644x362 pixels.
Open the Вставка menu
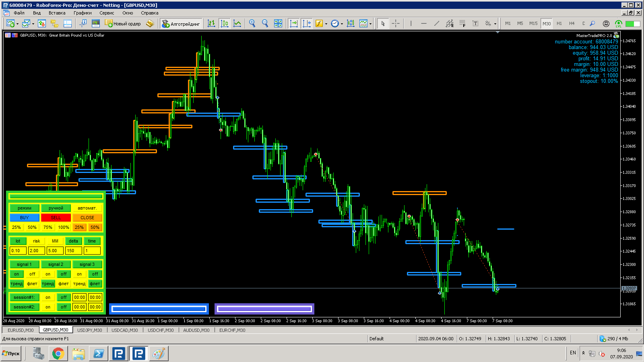pyautogui.click(x=57, y=13)
